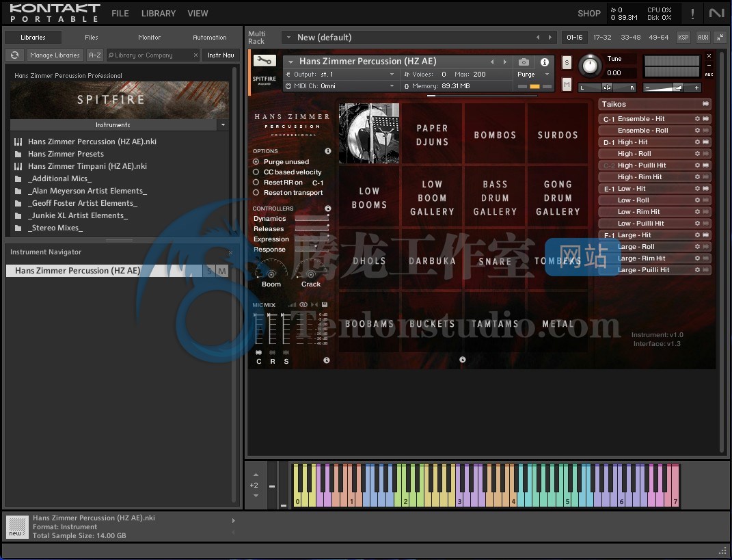This screenshot has width=732, height=560.
Task: Clear the library search with the X icon
Action: click(x=195, y=55)
